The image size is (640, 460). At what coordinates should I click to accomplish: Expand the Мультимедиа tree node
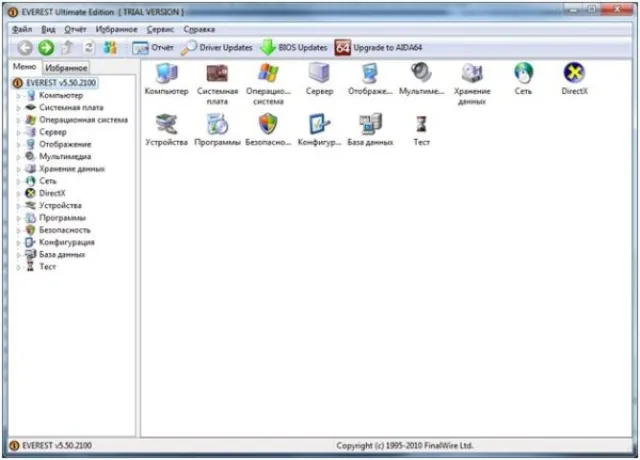(x=18, y=157)
